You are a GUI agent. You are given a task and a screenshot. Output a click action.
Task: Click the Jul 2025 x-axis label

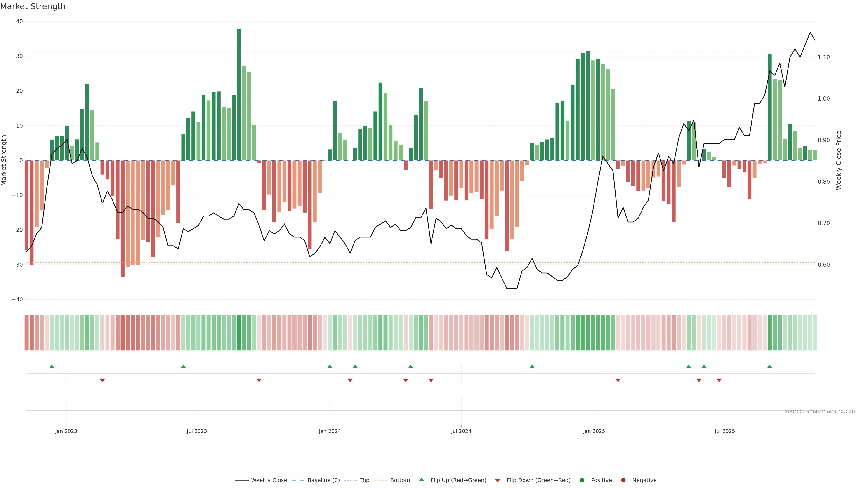coord(724,431)
